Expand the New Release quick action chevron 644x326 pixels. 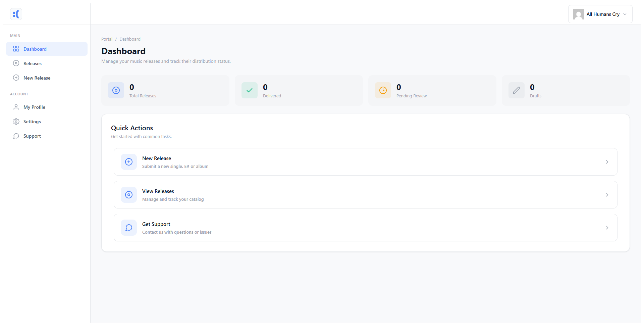coord(607,162)
